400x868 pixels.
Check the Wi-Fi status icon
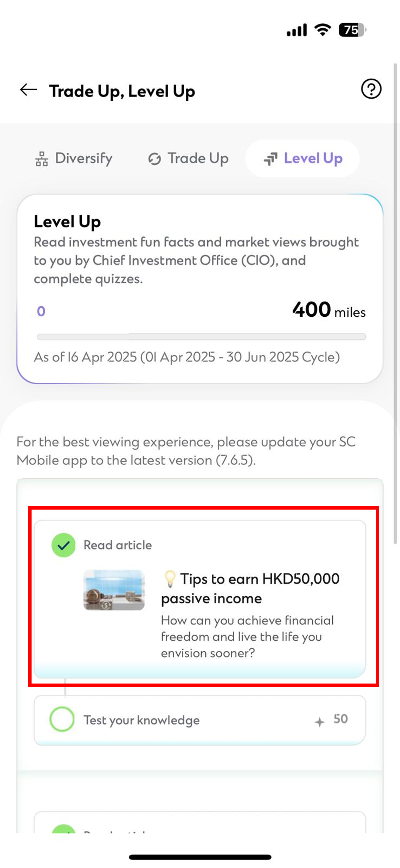click(x=323, y=30)
